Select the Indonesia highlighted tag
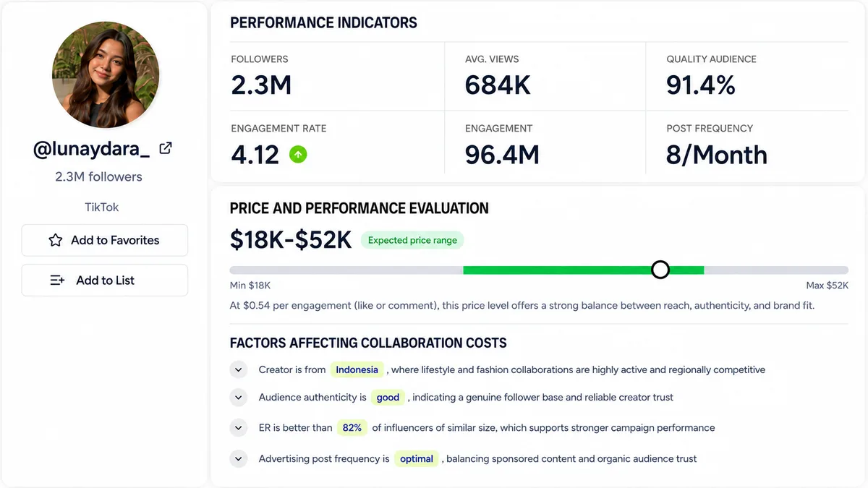Screen dimensions: 868x488 (x=357, y=369)
